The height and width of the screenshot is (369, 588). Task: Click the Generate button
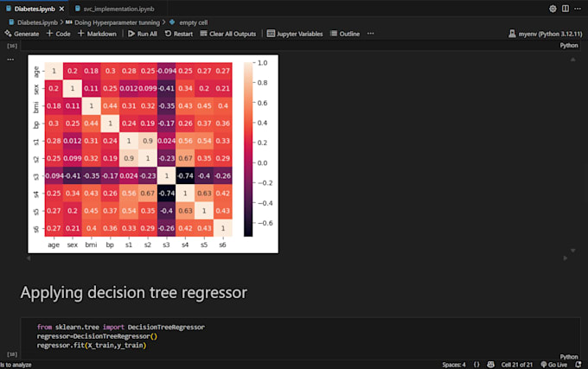(22, 34)
